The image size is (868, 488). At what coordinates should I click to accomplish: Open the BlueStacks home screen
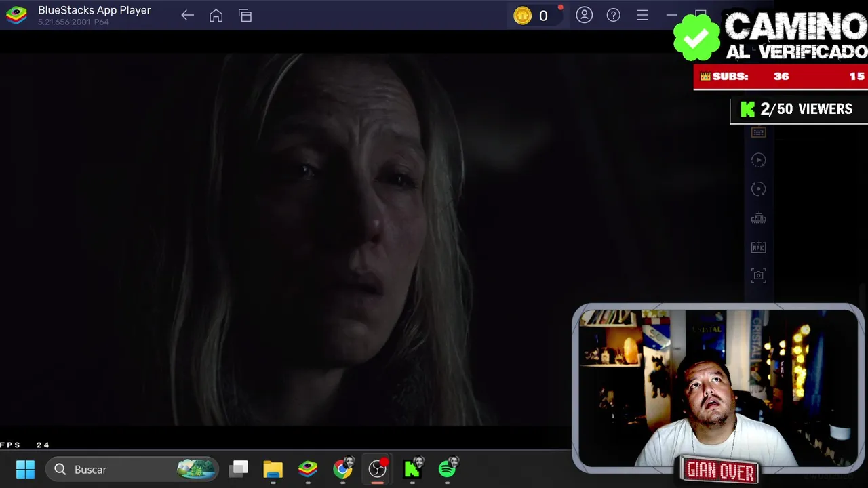click(216, 16)
